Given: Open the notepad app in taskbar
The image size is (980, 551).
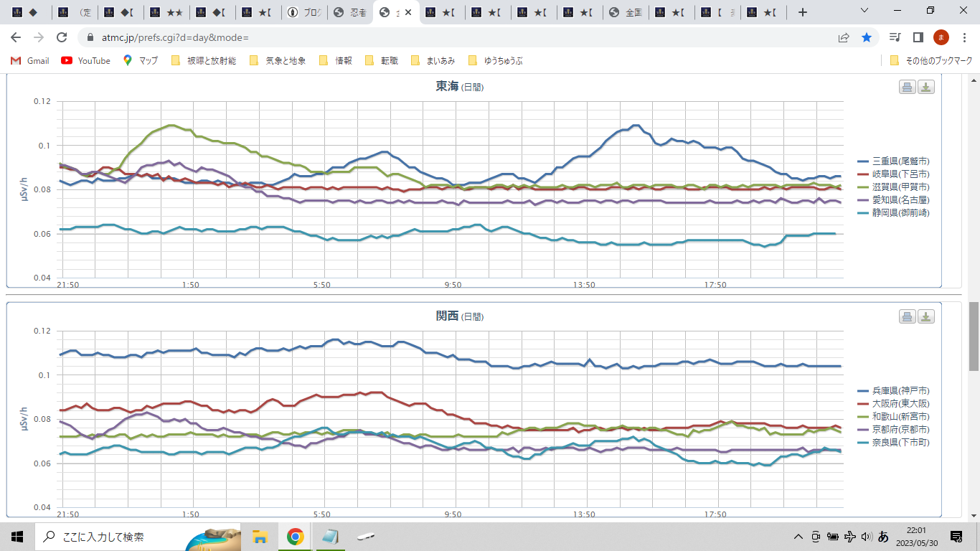Looking at the screenshot, I should [x=330, y=537].
